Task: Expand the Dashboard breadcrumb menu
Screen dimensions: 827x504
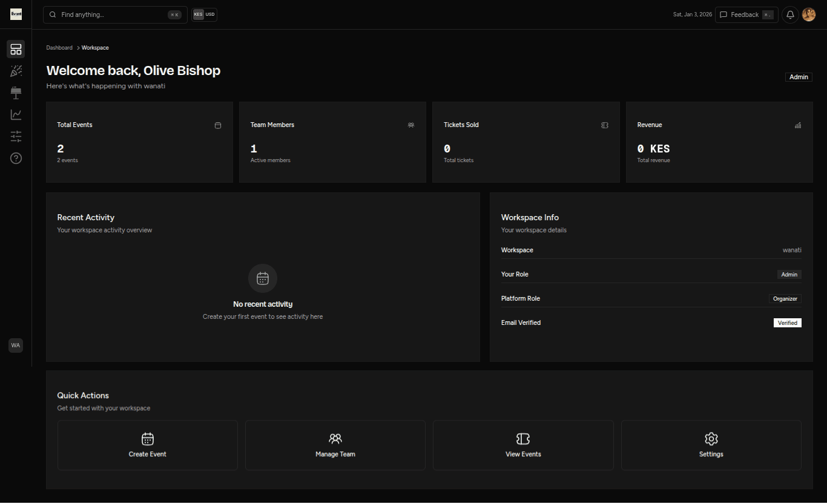Action: [59, 47]
